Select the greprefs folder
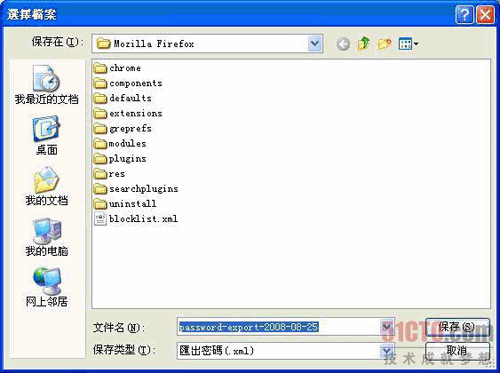Viewport: 500px width, 373px height. pyautogui.click(x=123, y=128)
